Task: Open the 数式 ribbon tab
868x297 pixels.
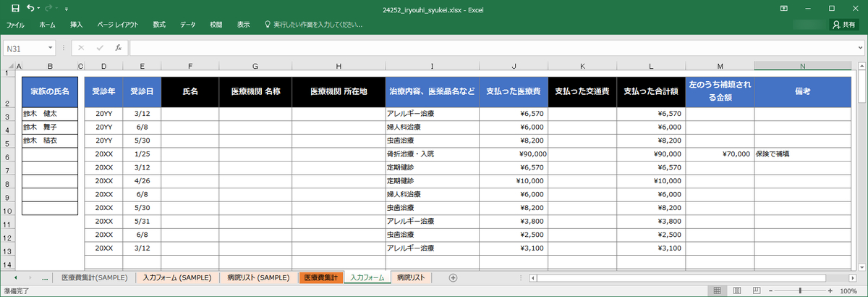Action: click(x=159, y=25)
